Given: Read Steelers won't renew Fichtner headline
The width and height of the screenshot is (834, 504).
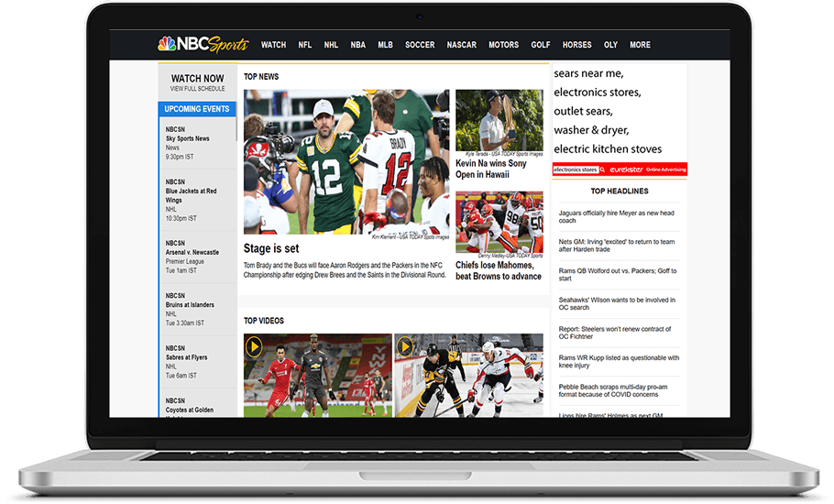Looking at the screenshot, I should pos(615,333).
